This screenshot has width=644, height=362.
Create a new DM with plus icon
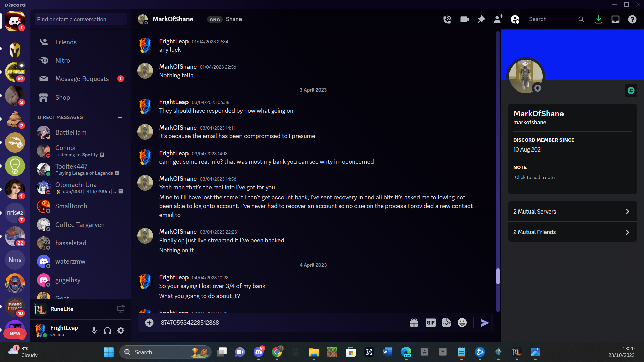120,117
